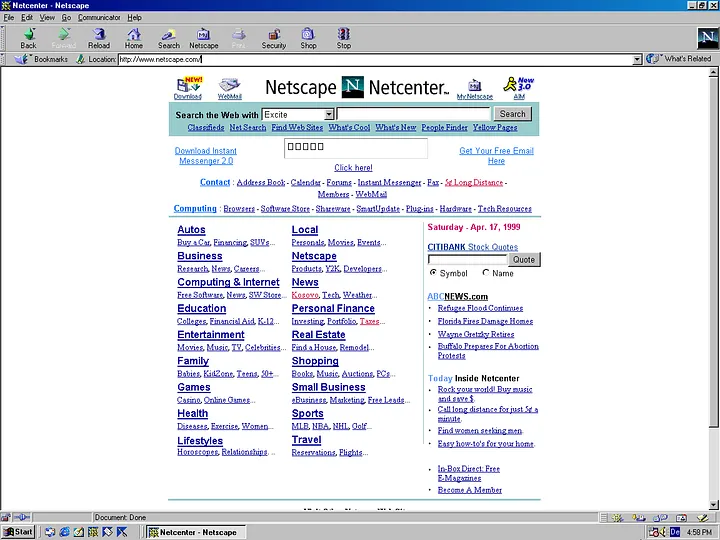
Task: Click the Composer icon in component bar
Action: click(x=702, y=518)
